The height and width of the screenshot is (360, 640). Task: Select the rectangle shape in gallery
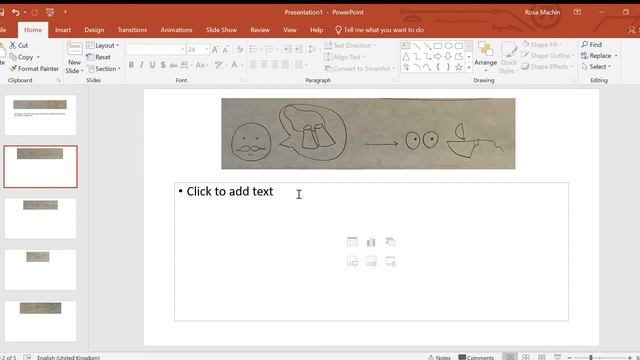tap(438, 46)
